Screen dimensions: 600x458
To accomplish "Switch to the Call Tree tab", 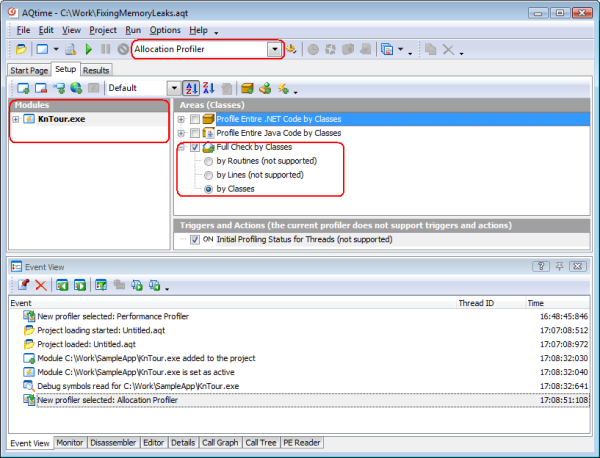I will point(261,443).
